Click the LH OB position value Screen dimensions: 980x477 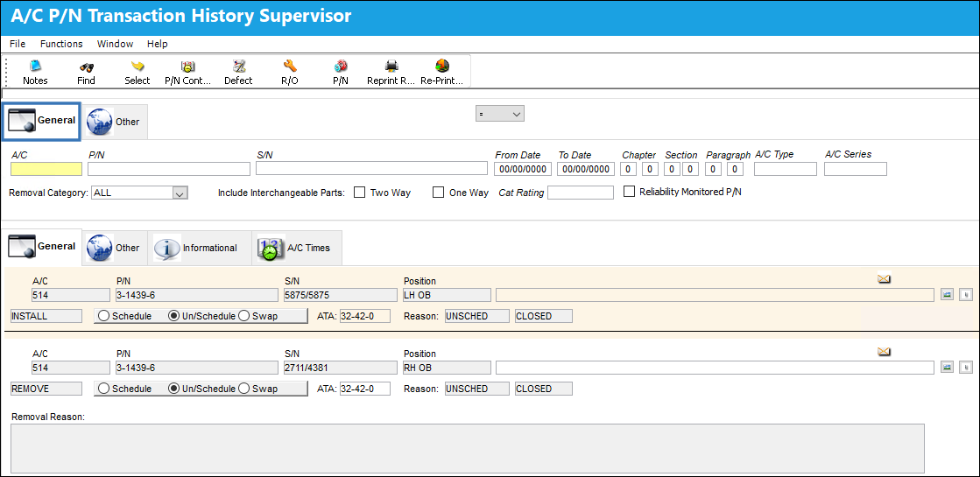pyautogui.click(x=447, y=295)
